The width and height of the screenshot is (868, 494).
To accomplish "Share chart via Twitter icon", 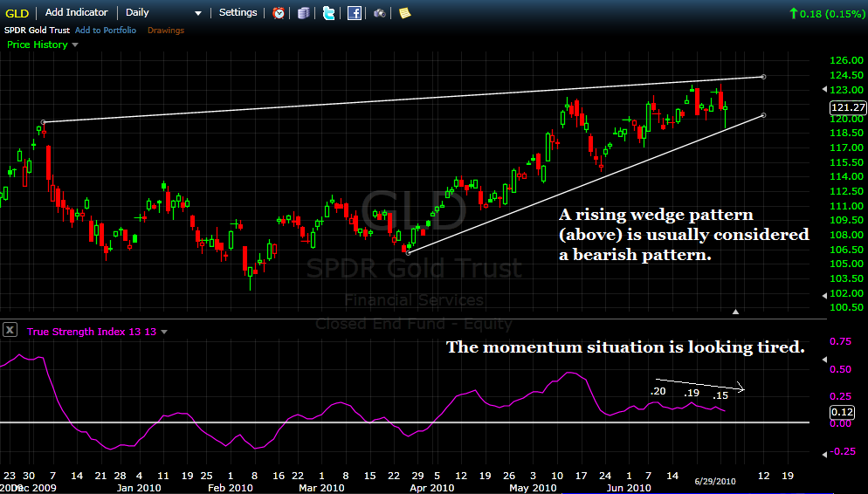I will (329, 13).
